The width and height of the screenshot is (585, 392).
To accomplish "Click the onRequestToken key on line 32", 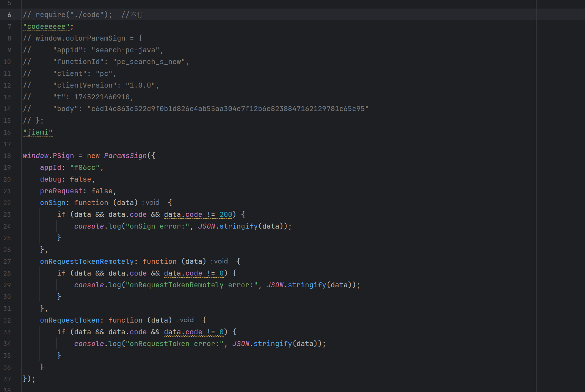I will pyautogui.click(x=69, y=320).
